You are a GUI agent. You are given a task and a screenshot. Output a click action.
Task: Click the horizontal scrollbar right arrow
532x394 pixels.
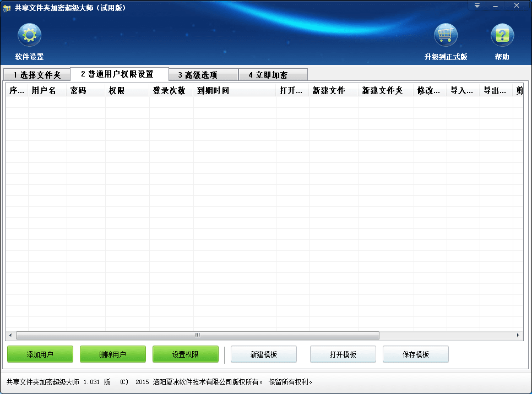click(x=518, y=335)
